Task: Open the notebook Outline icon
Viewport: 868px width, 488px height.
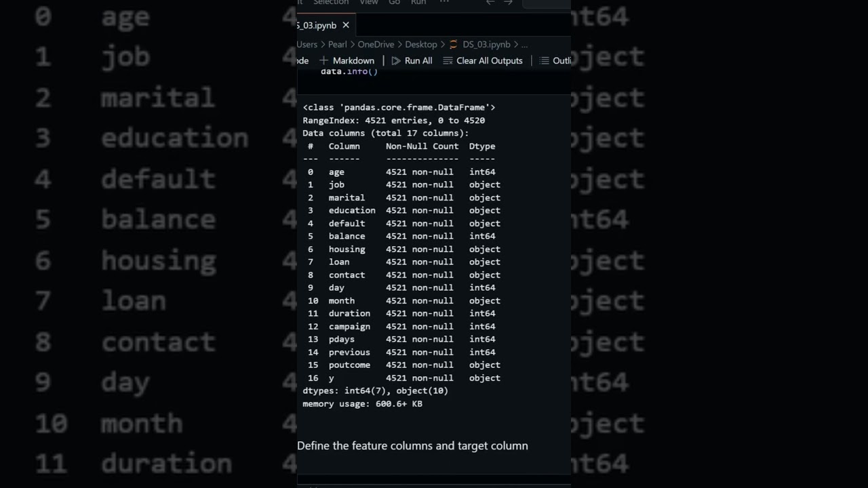Action: point(544,61)
